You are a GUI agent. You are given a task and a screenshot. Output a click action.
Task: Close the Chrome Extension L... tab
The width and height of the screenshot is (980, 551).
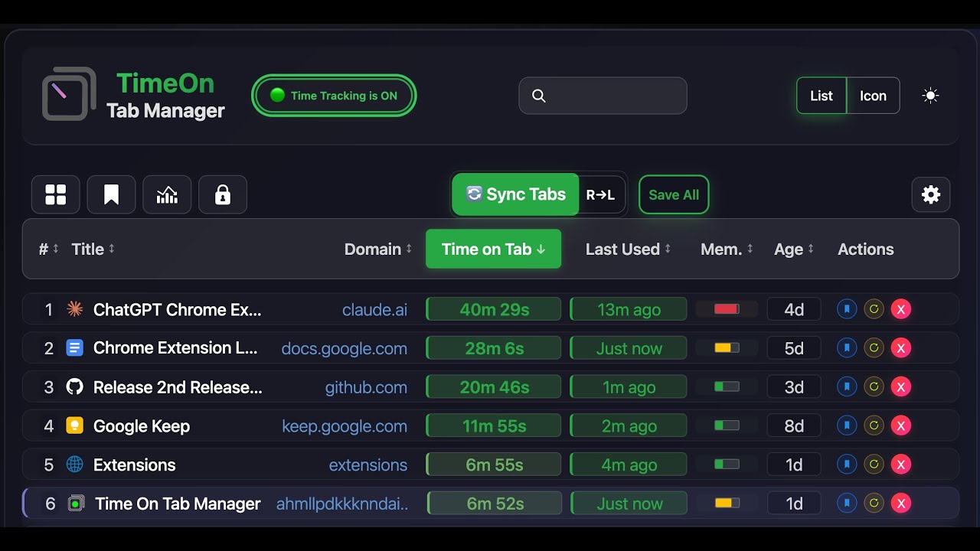click(901, 347)
